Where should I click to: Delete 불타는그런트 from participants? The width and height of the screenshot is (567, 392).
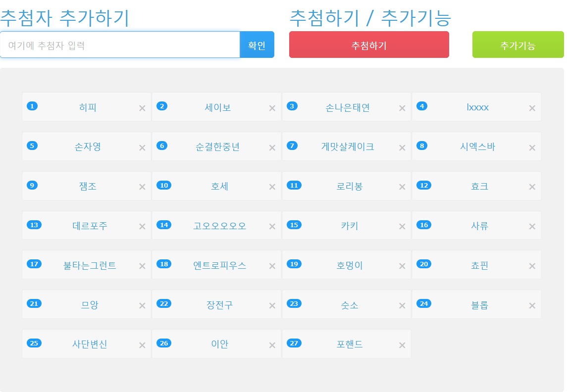pyautogui.click(x=142, y=266)
